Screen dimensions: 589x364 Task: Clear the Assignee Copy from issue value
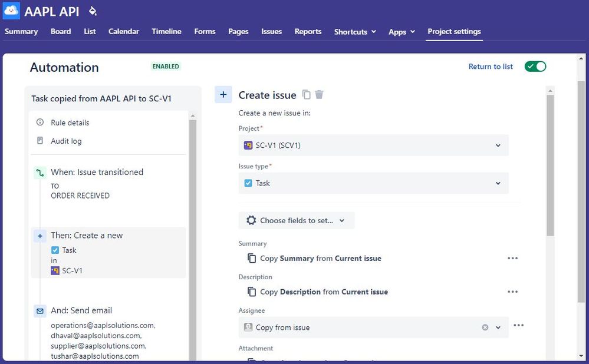pyautogui.click(x=485, y=327)
